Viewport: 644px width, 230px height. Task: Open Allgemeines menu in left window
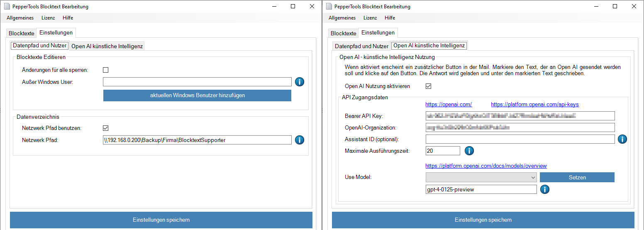click(x=20, y=18)
